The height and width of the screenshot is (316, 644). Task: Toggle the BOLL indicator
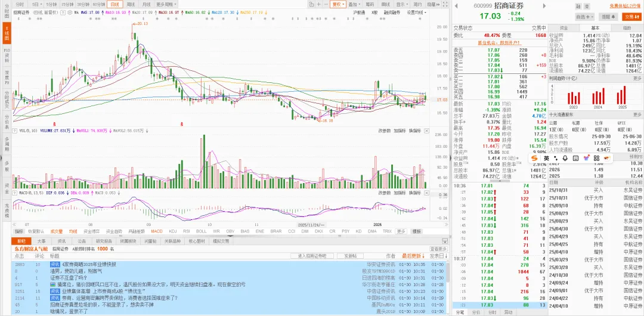tap(201, 231)
